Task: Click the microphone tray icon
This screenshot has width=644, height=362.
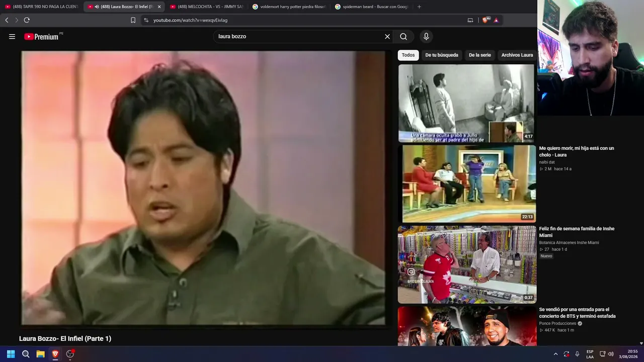Action: 577,354
